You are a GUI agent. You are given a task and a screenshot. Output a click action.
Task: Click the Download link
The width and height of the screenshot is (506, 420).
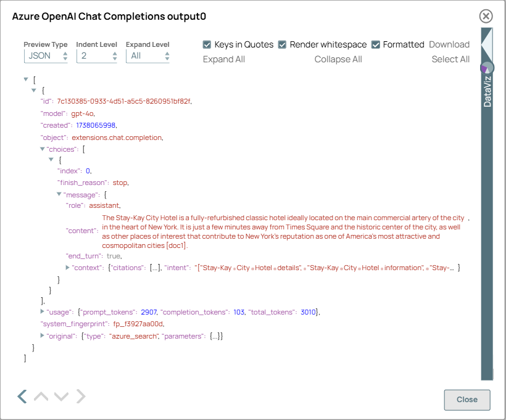(x=449, y=44)
